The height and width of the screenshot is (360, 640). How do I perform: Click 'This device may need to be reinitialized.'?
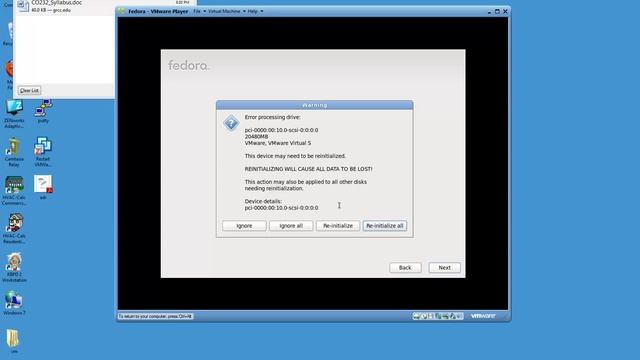tap(295, 156)
